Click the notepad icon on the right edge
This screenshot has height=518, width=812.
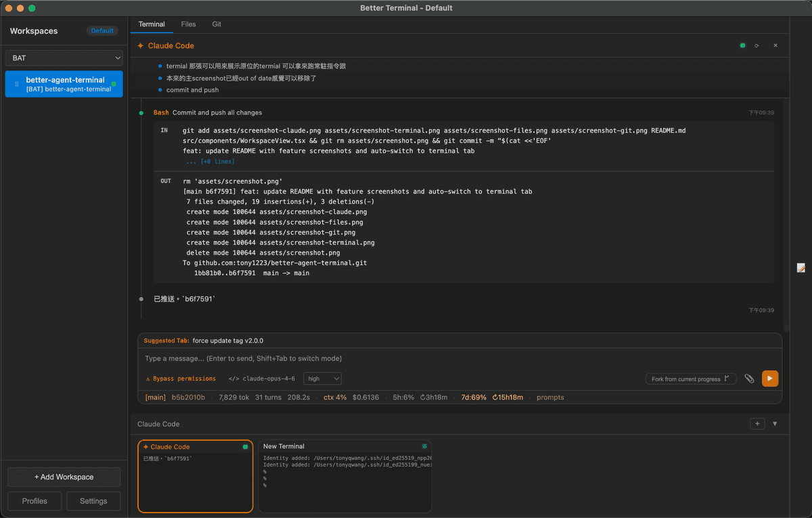click(801, 268)
